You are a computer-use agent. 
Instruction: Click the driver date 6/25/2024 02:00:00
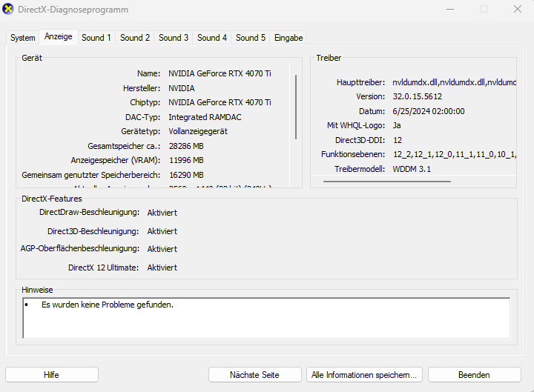tap(429, 111)
